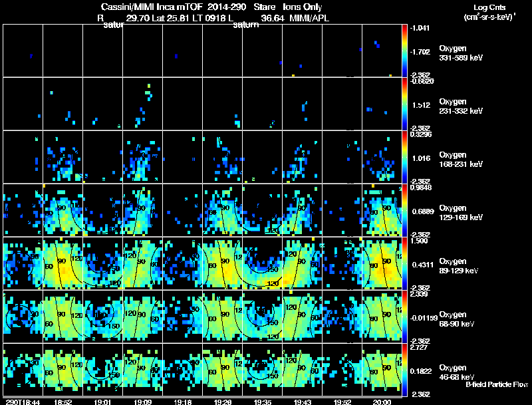The image size is (532, 405).
Task: Click the color bar beside 168-231 keV row
Action: [404, 157]
